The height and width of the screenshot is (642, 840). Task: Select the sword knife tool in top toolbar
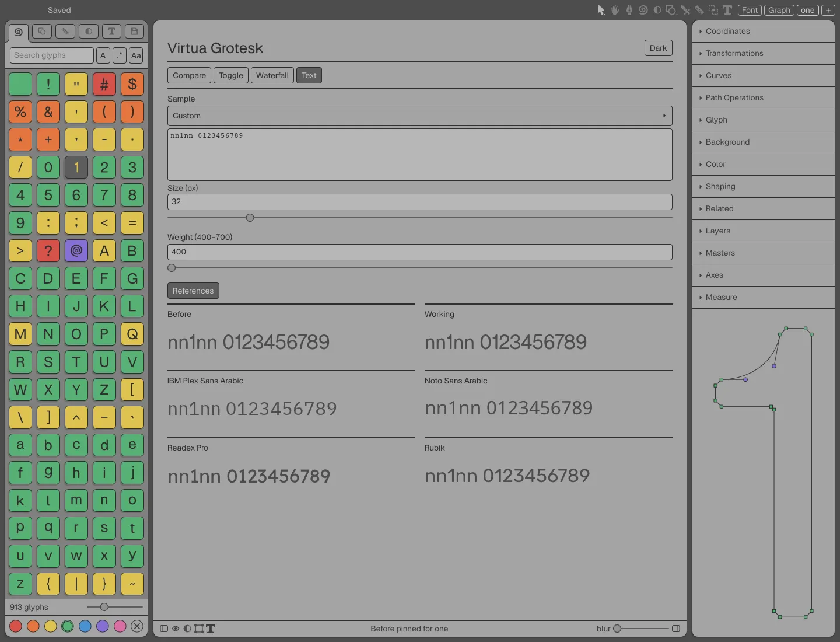coord(685,10)
